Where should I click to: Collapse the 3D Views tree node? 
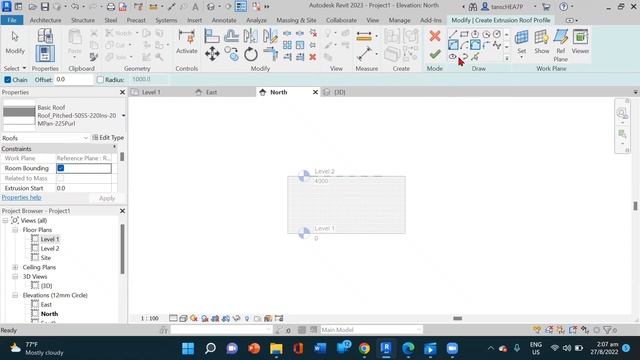pyautogui.click(x=15, y=277)
